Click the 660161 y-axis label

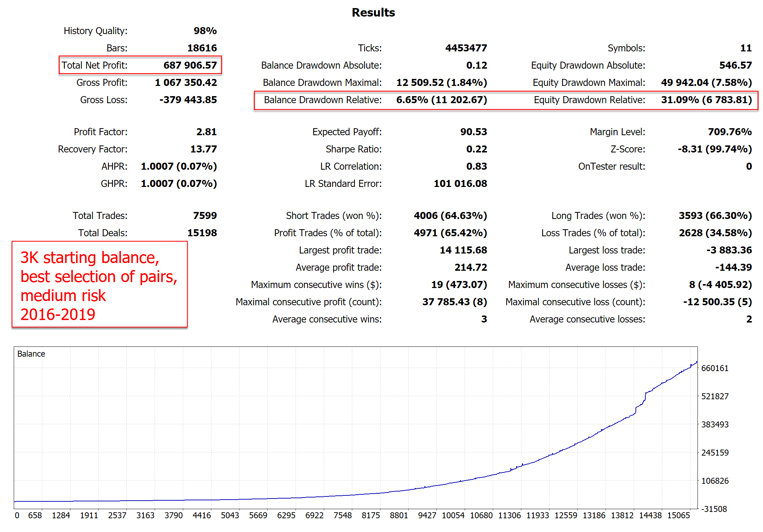(714, 368)
